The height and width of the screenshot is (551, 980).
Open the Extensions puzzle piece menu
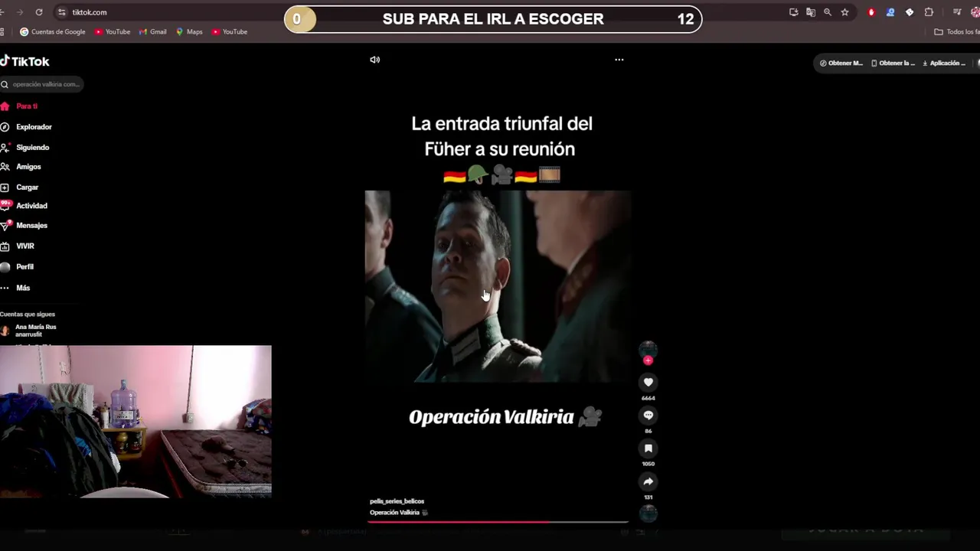click(929, 12)
